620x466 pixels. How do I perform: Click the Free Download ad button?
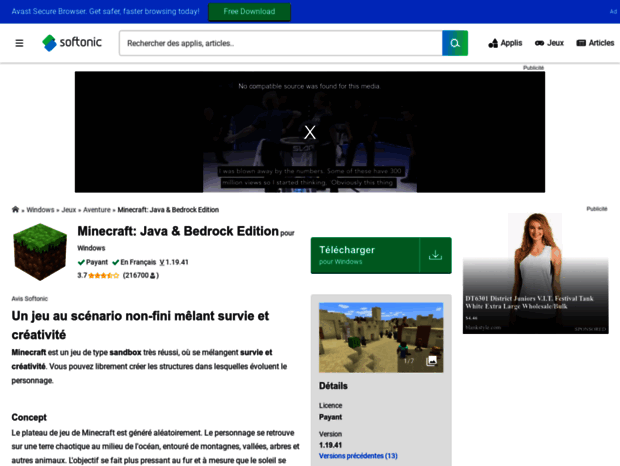249,11
